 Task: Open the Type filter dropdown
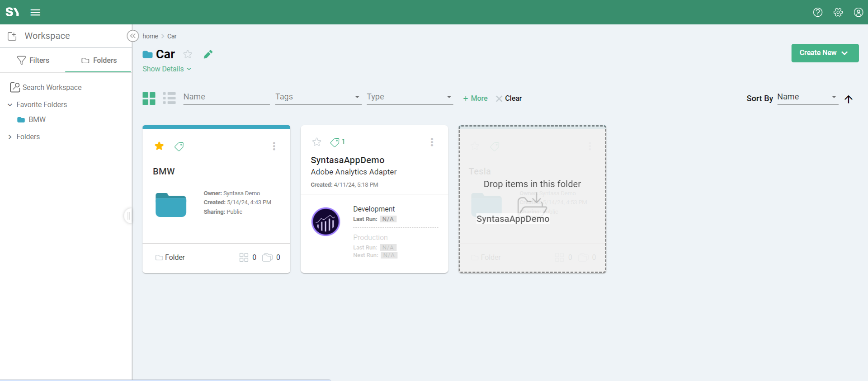tap(410, 97)
